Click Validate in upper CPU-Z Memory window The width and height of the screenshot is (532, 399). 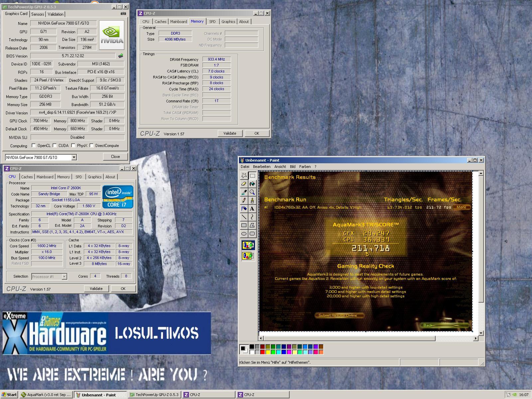(230, 133)
